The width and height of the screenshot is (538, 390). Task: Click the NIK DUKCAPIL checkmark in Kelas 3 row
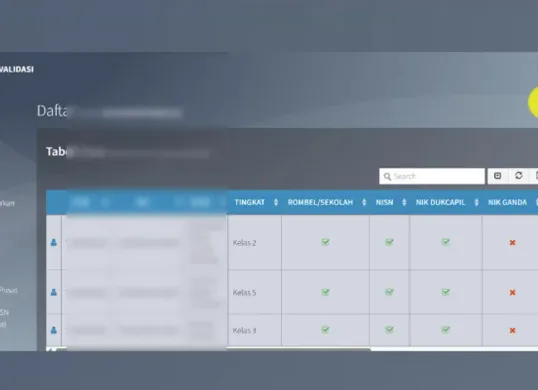(x=445, y=330)
